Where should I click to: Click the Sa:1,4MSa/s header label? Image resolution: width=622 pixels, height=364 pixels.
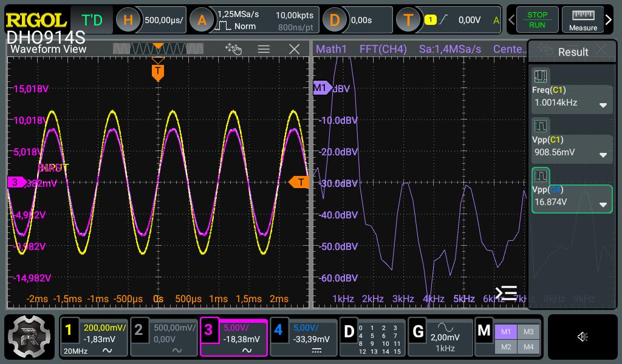coord(450,49)
